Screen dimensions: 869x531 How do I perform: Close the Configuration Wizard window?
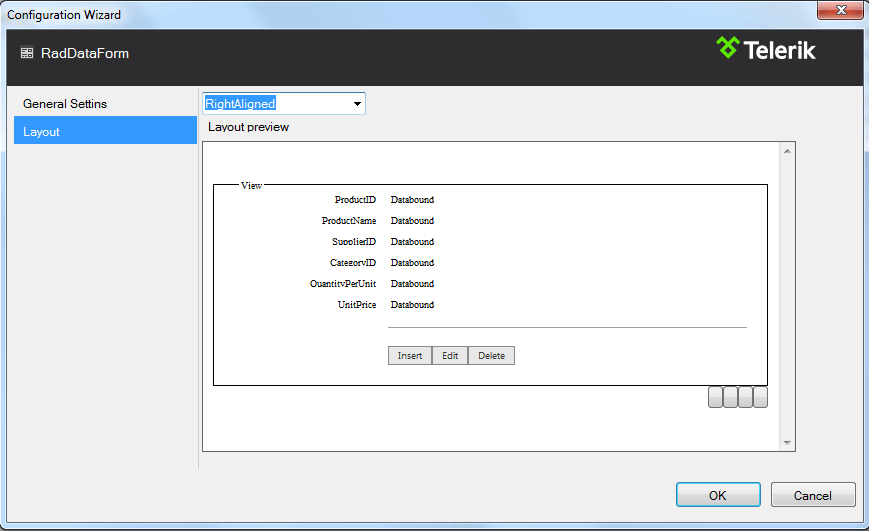(x=840, y=10)
